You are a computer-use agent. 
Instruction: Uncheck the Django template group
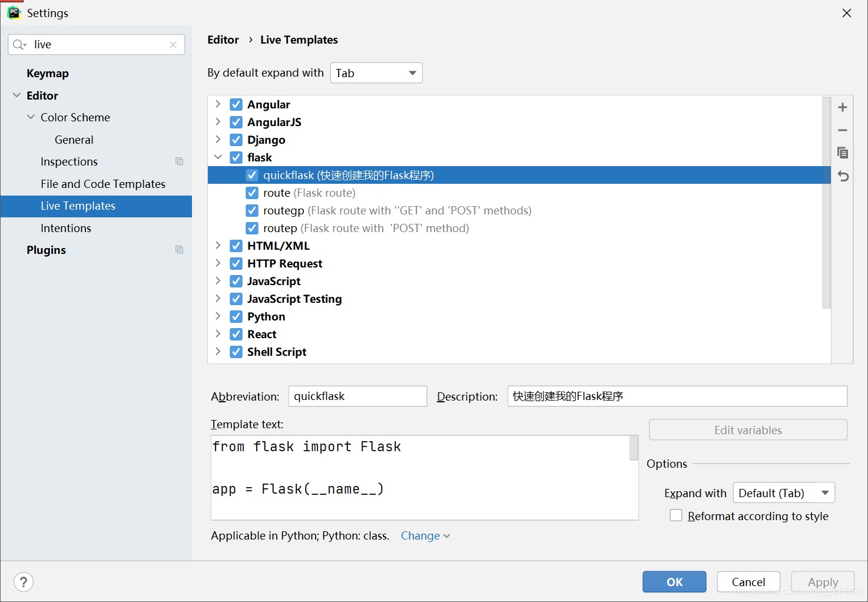236,140
